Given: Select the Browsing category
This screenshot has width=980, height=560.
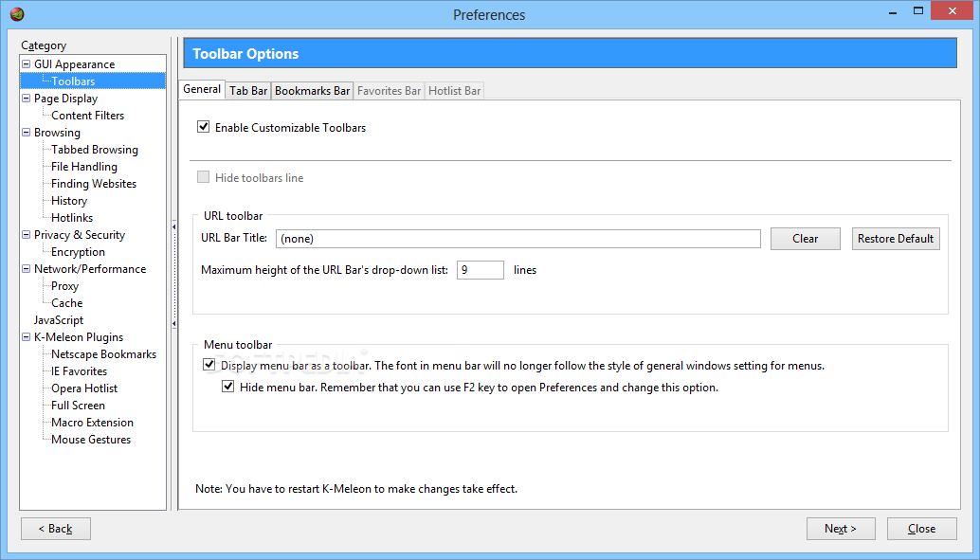Looking at the screenshot, I should [x=57, y=132].
